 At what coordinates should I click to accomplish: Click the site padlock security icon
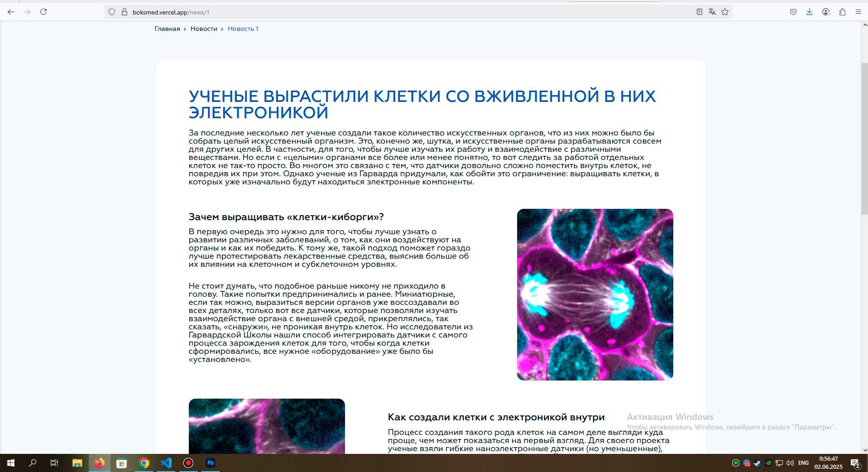click(x=125, y=12)
